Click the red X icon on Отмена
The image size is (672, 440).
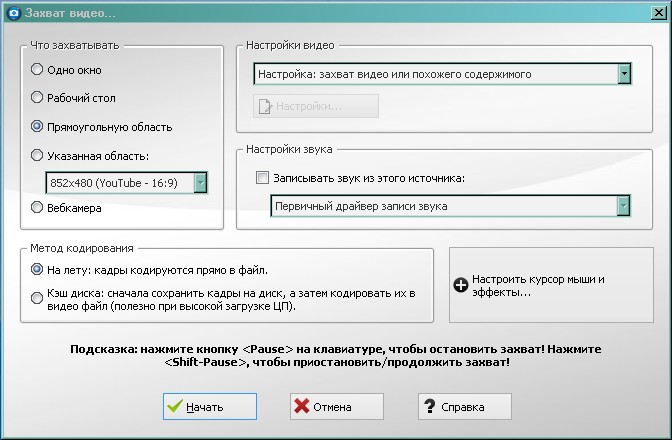(x=302, y=406)
